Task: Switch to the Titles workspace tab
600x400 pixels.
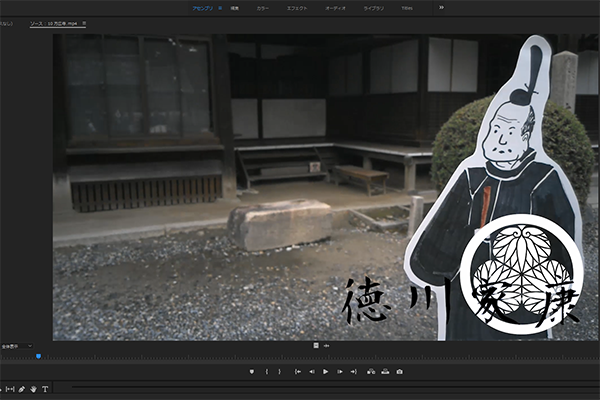Action: pyautogui.click(x=407, y=8)
